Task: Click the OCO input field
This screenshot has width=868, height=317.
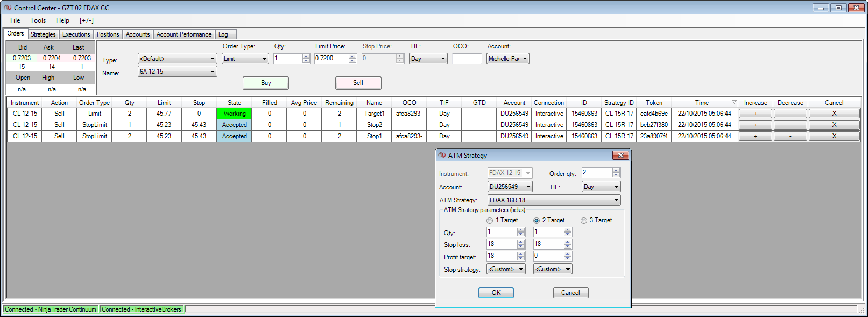Action: 467,59
